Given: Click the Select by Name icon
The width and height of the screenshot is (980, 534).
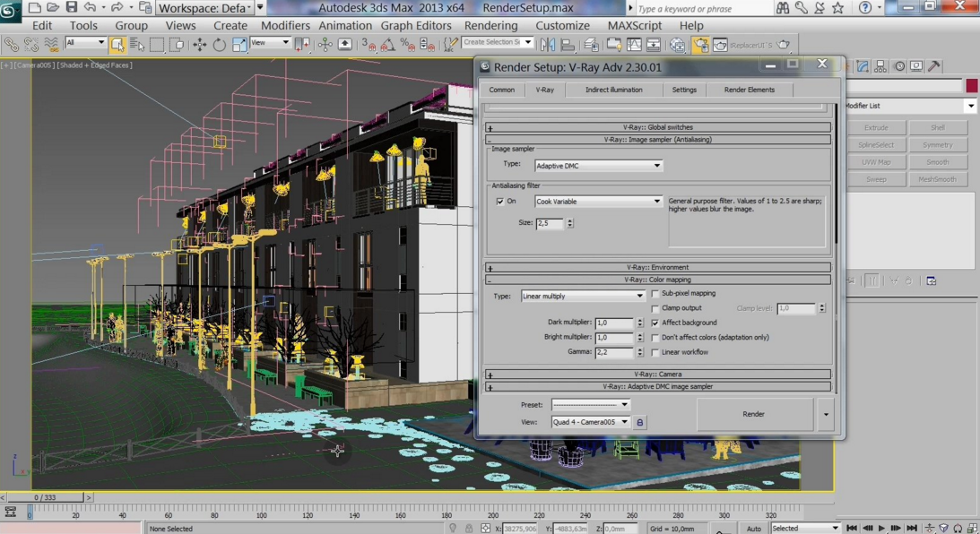Looking at the screenshot, I should pos(137,44).
